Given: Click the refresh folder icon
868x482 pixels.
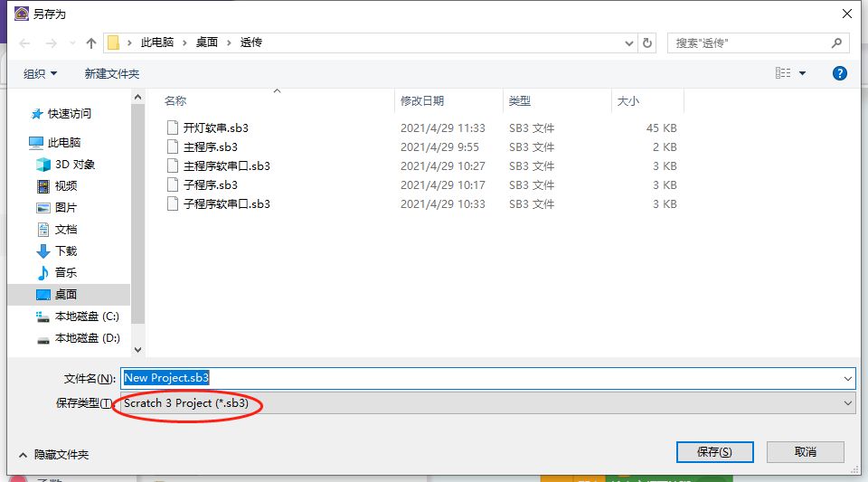Looking at the screenshot, I should [x=647, y=43].
